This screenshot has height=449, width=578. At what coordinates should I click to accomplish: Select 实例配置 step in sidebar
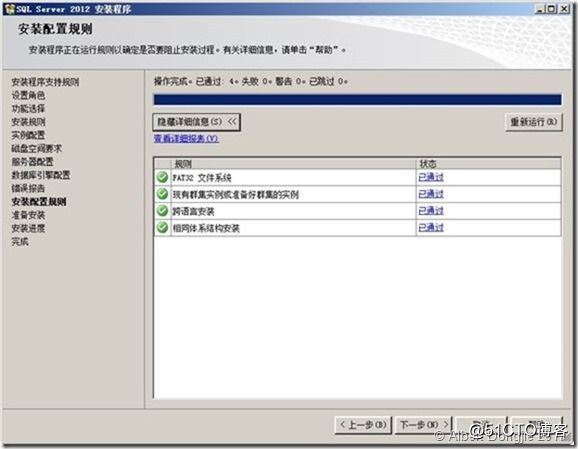(x=28, y=135)
